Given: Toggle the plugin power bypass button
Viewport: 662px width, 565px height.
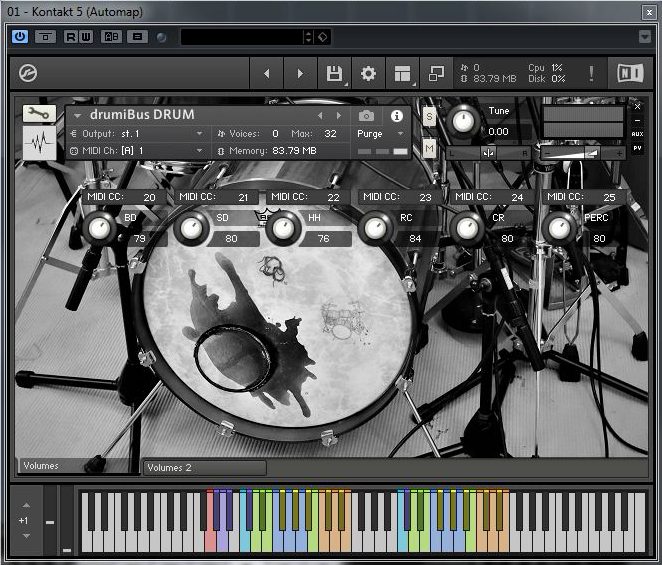Looking at the screenshot, I should 19,37.
